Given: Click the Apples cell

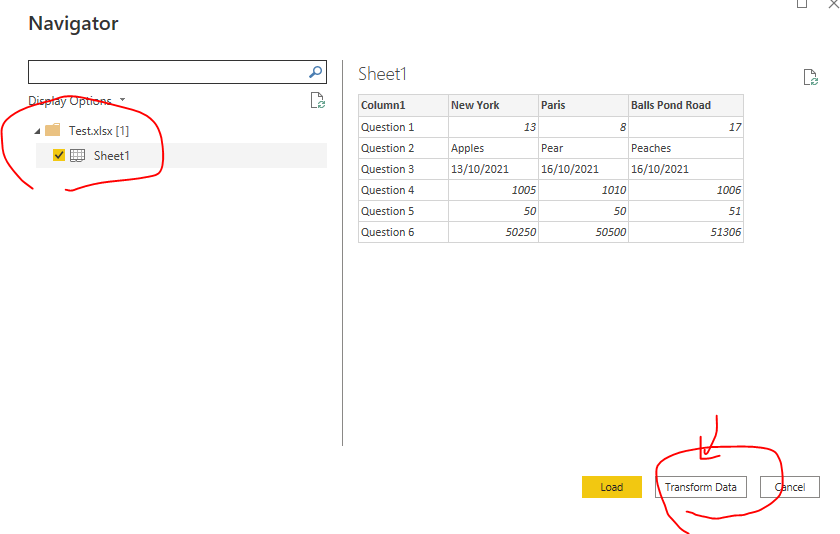Looking at the screenshot, I should (x=493, y=148).
